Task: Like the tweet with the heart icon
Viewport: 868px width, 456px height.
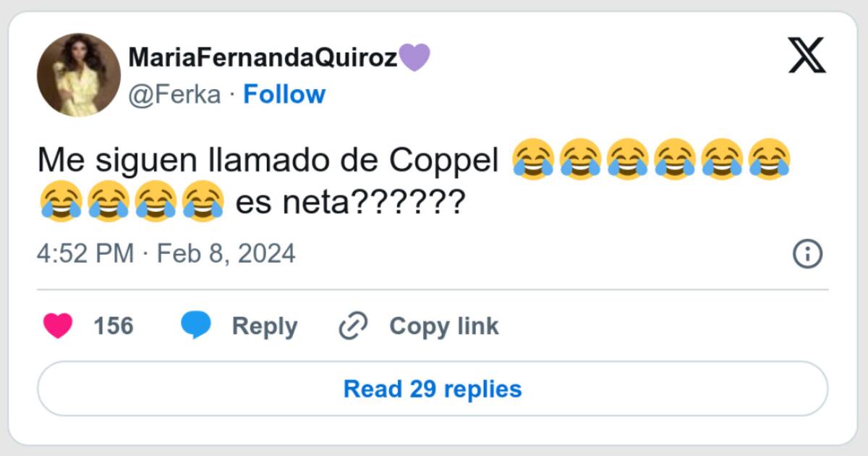Action: (58, 326)
